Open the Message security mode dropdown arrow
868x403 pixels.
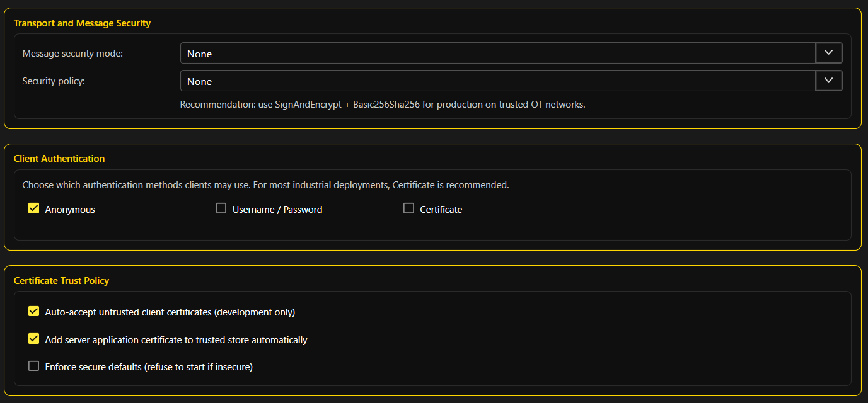829,54
